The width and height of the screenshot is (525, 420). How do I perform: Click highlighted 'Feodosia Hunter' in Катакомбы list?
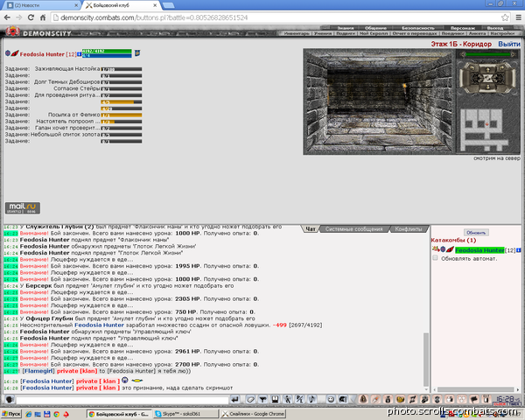click(x=479, y=250)
